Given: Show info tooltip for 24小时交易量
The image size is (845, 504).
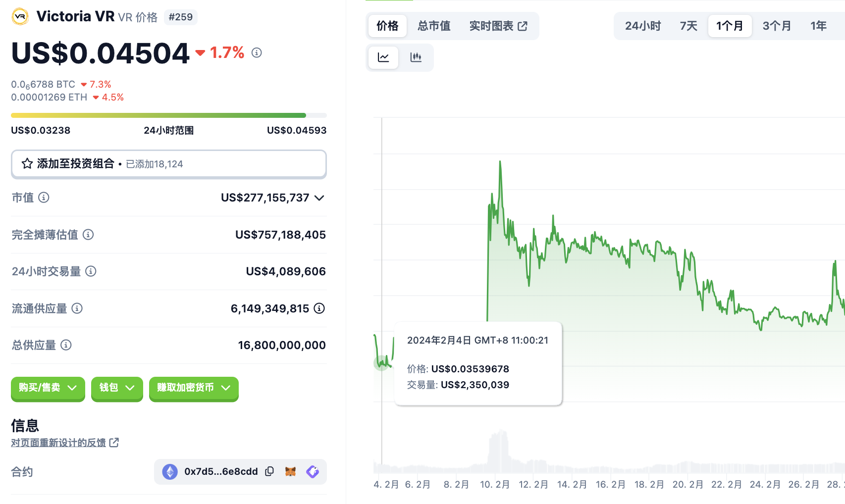Looking at the screenshot, I should [x=91, y=271].
